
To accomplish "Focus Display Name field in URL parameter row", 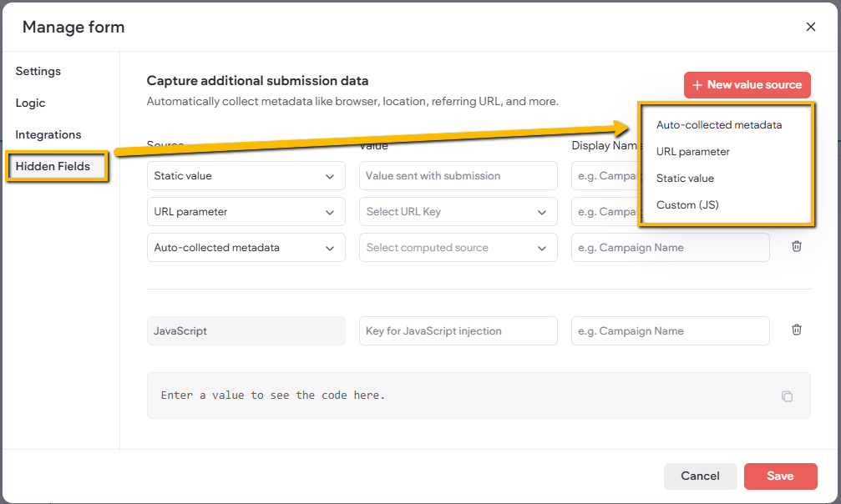I will (605, 212).
